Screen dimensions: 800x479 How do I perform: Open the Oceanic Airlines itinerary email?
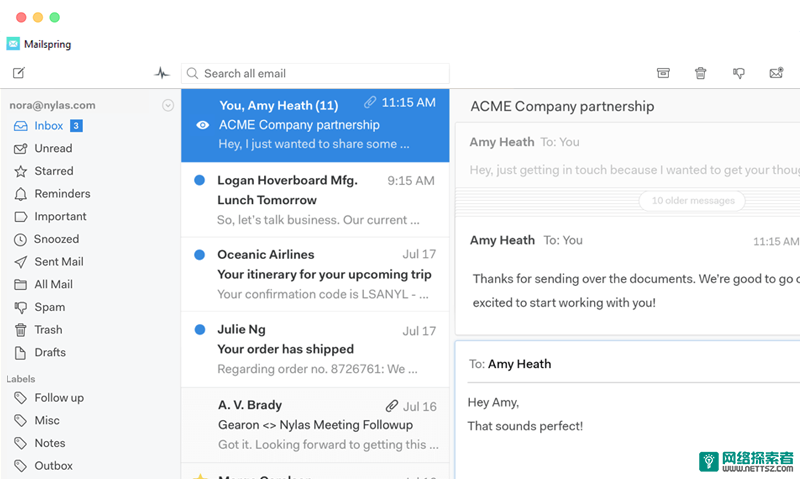coord(315,274)
